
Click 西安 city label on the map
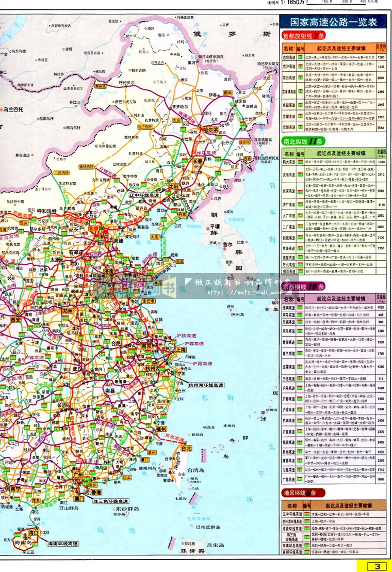coord(15,320)
